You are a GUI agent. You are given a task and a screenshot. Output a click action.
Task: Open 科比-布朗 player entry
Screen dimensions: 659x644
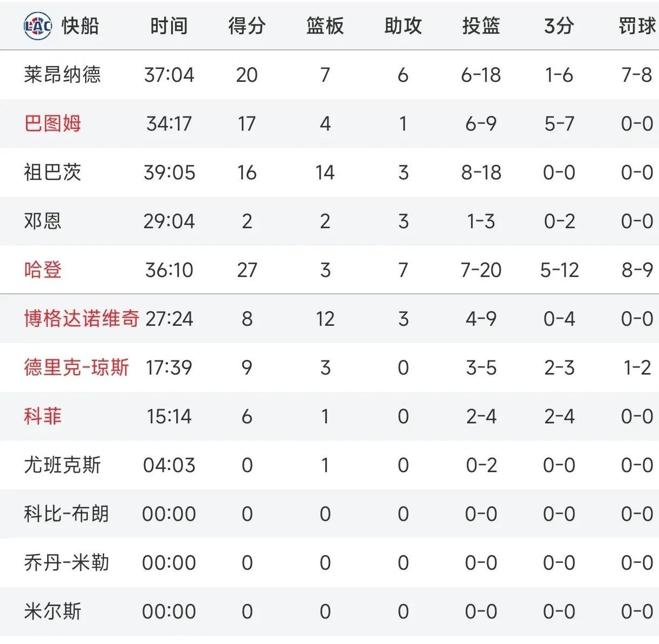pos(66,513)
